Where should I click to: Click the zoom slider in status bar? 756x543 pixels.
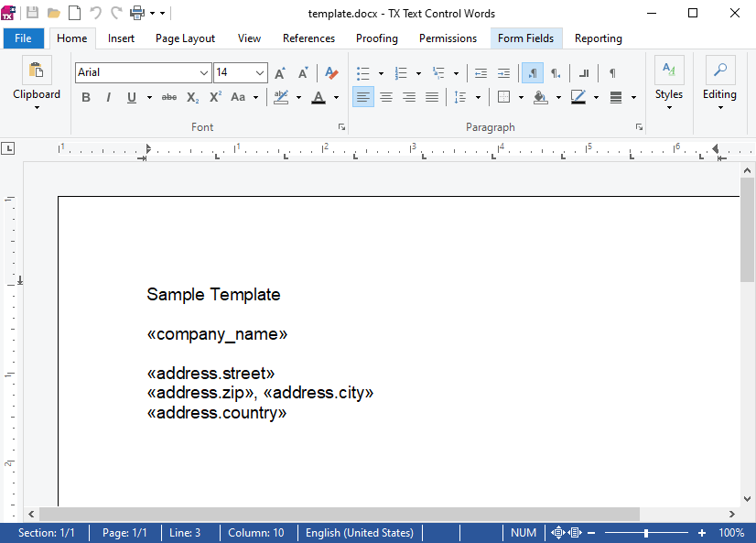646,533
